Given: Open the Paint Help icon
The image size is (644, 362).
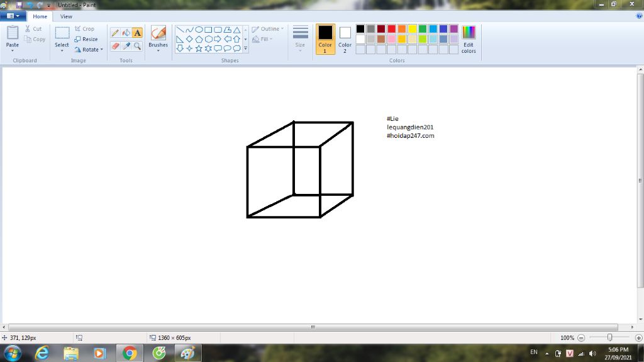Looking at the screenshot, I should click(639, 16).
